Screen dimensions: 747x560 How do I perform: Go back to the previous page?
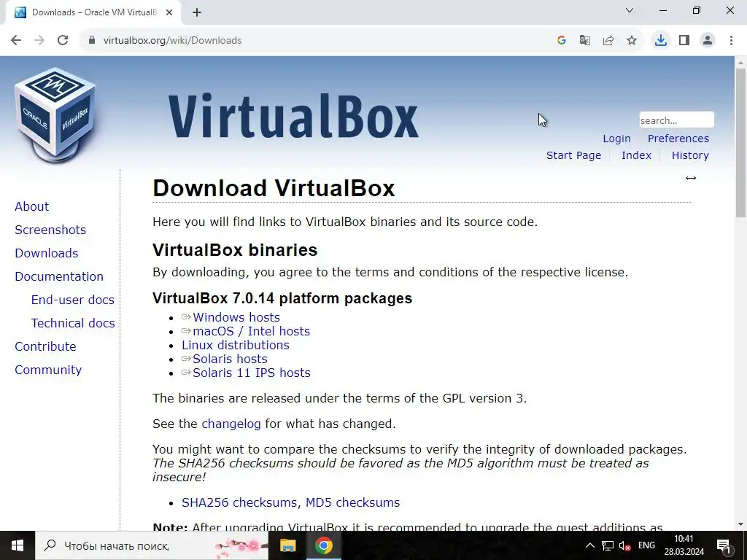pyautogui.click(x=16, y=41)
